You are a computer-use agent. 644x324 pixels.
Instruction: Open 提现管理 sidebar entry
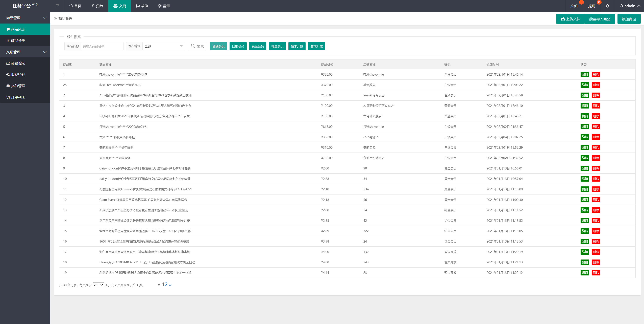tap(18, 75)
